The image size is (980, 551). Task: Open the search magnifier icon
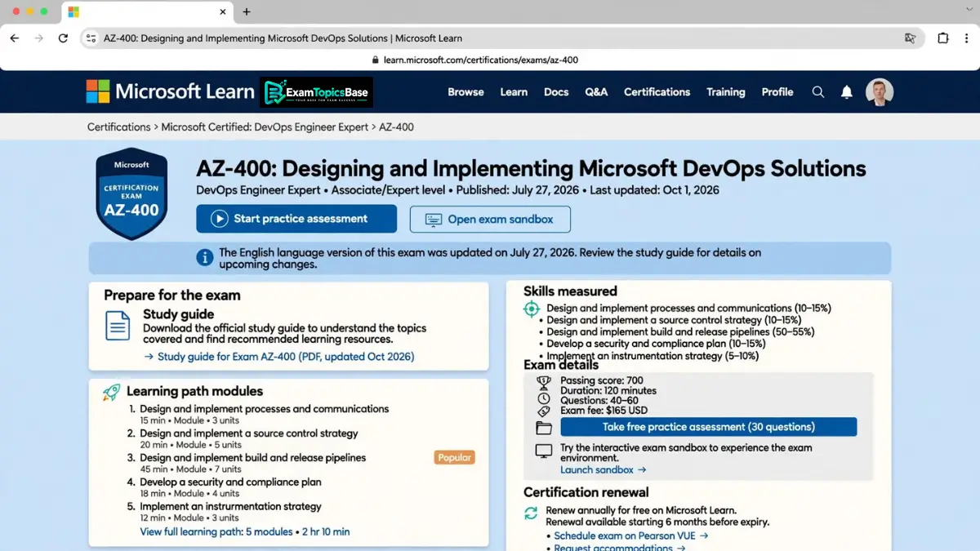coord(818,92)
